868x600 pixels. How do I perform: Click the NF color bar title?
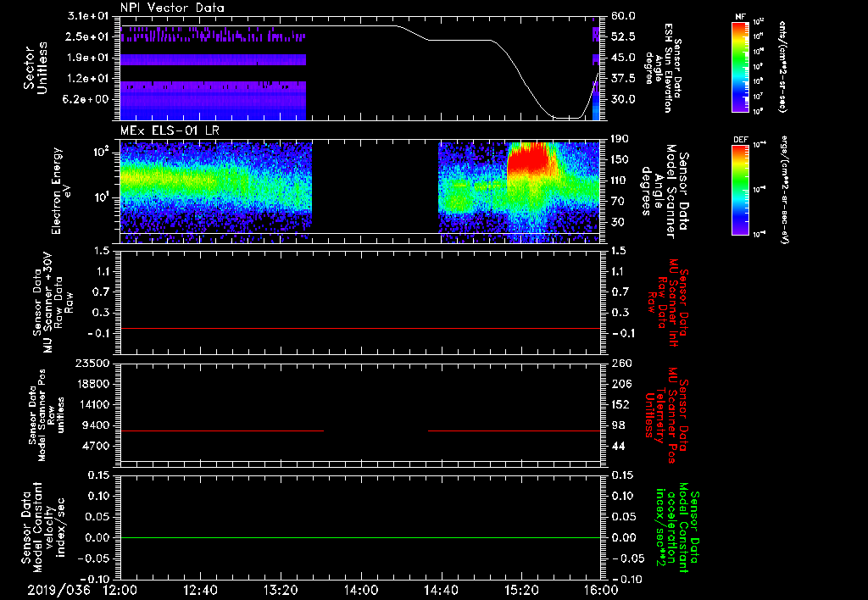click(x=740, y=17)
